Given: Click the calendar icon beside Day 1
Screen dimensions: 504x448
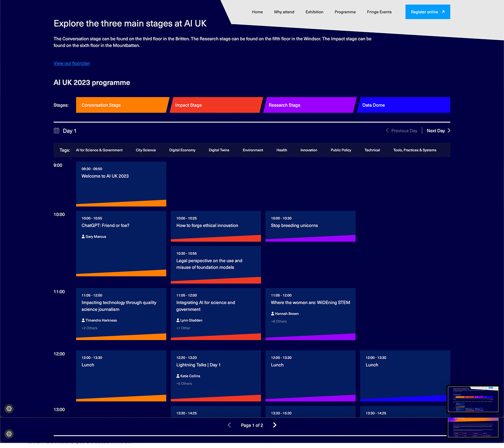Looking at the screenshot, I should point(56,131).
